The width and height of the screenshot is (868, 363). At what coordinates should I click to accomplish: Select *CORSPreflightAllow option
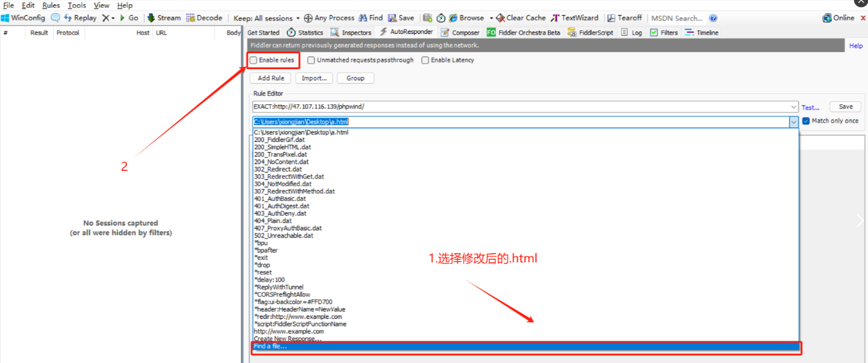point(526,295)
